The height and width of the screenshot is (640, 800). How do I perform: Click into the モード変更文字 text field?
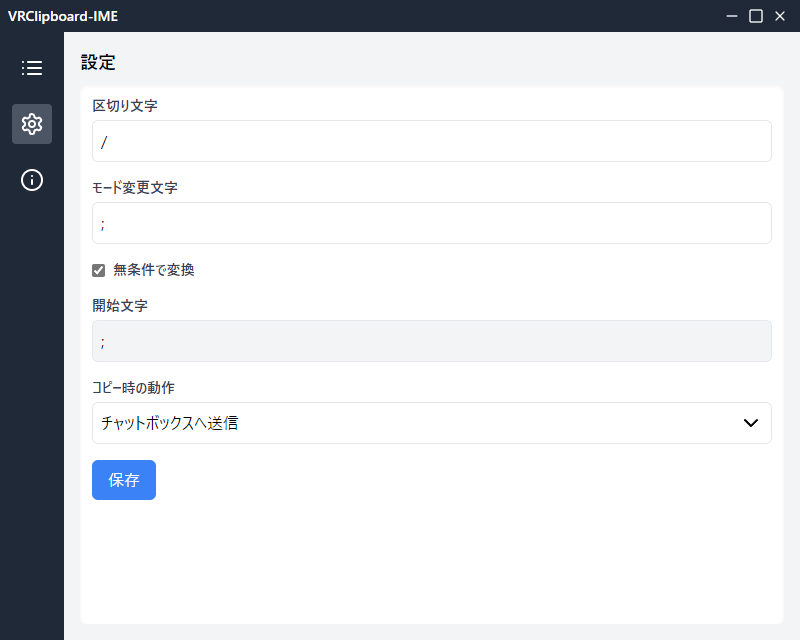[431, 223]
